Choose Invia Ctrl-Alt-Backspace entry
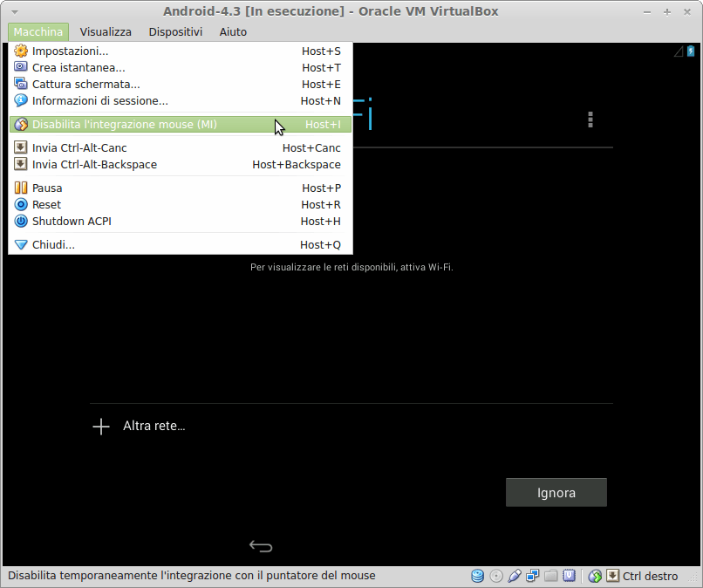The image size is (703, 588). point(181,165)
